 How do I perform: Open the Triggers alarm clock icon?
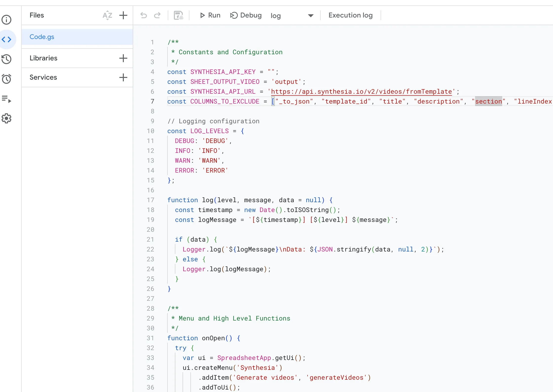click(x=7, y=79)
